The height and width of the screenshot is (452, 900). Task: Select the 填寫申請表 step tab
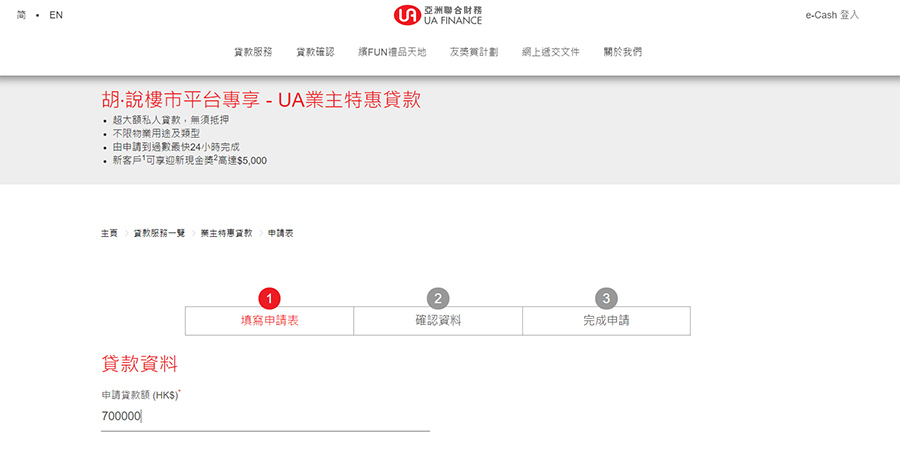(x=269, y=320)
